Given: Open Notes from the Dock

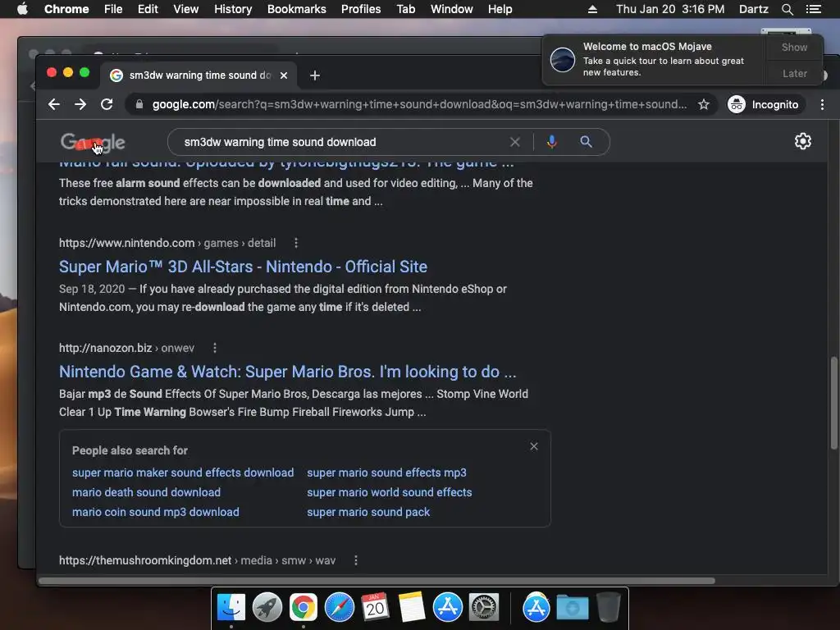Looking at the screenshot, I should pos(412,608).
